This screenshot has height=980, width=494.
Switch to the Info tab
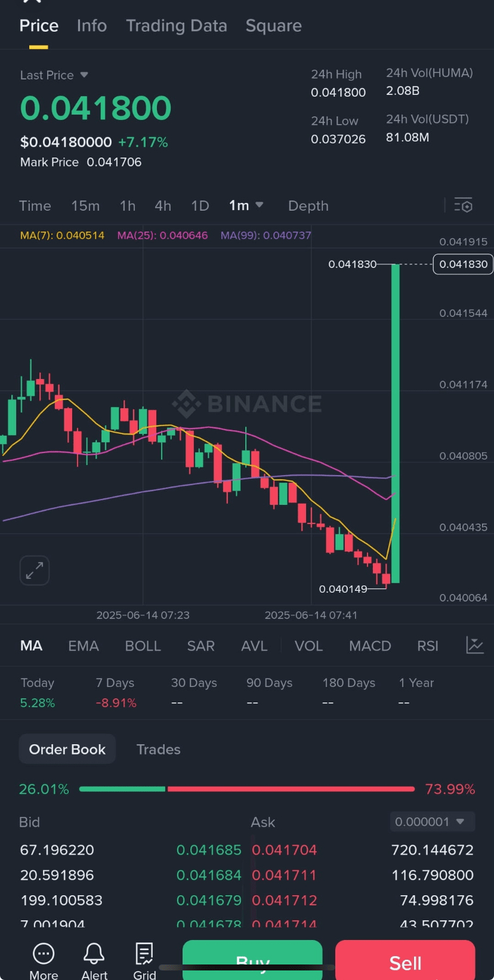[92, 26]
